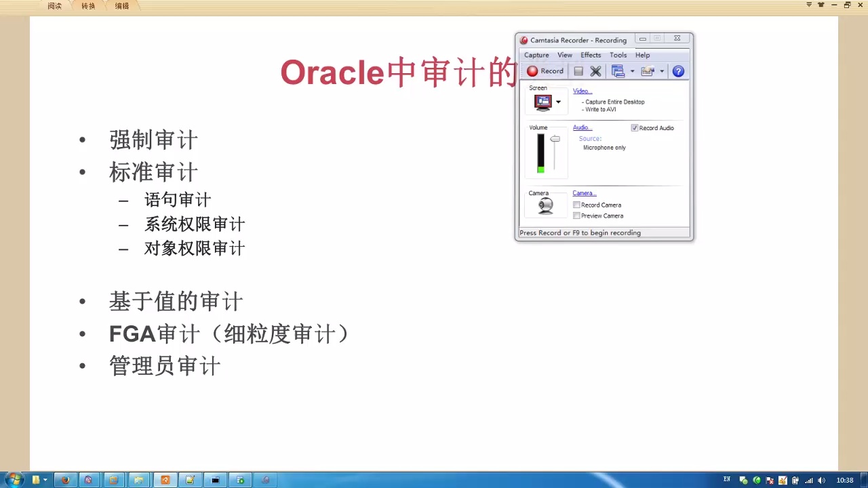
Task: Open the Audio settings link
Action: (581, 127)
